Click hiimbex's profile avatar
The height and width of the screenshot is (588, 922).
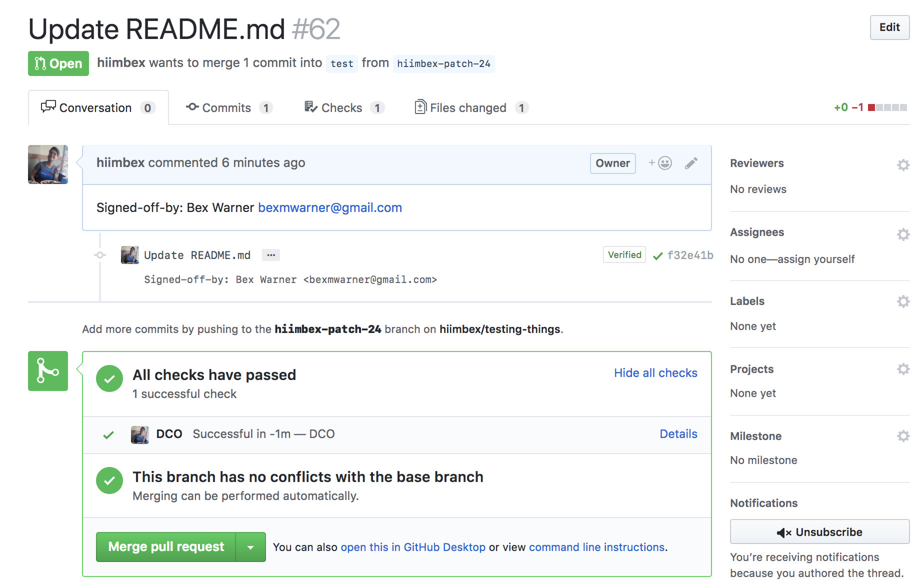(x=47, y=164)
